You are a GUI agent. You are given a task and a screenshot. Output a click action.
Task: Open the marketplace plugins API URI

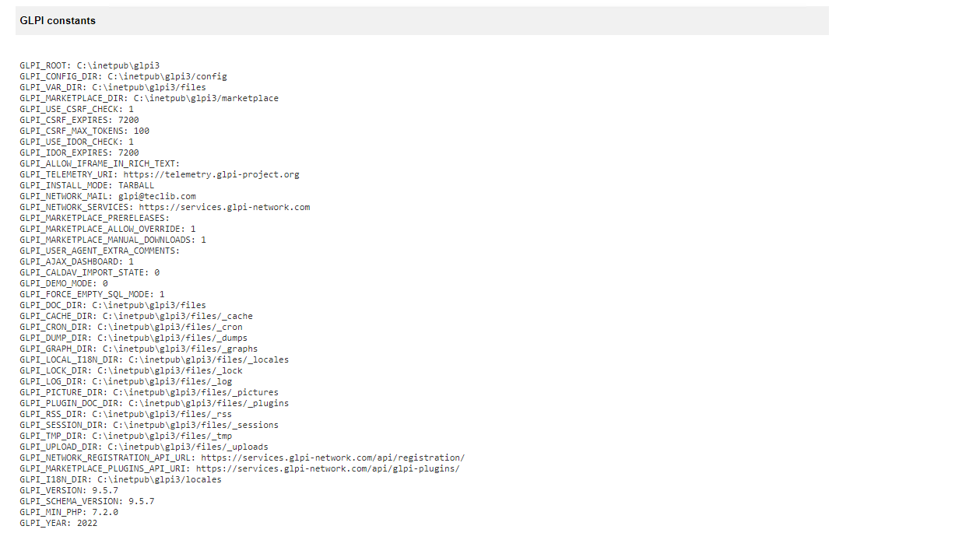[x=316, y=468]
